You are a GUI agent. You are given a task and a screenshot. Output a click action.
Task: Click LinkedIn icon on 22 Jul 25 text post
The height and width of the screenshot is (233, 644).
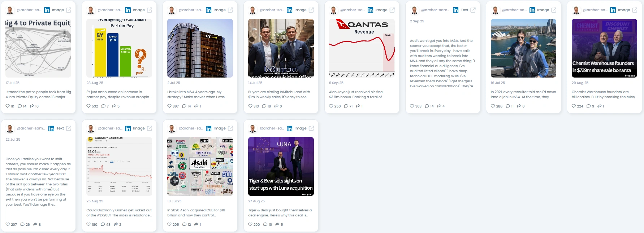51,128
